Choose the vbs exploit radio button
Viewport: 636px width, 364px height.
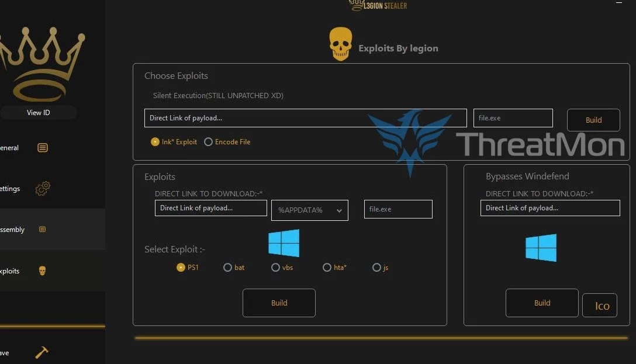click(275, 268)
